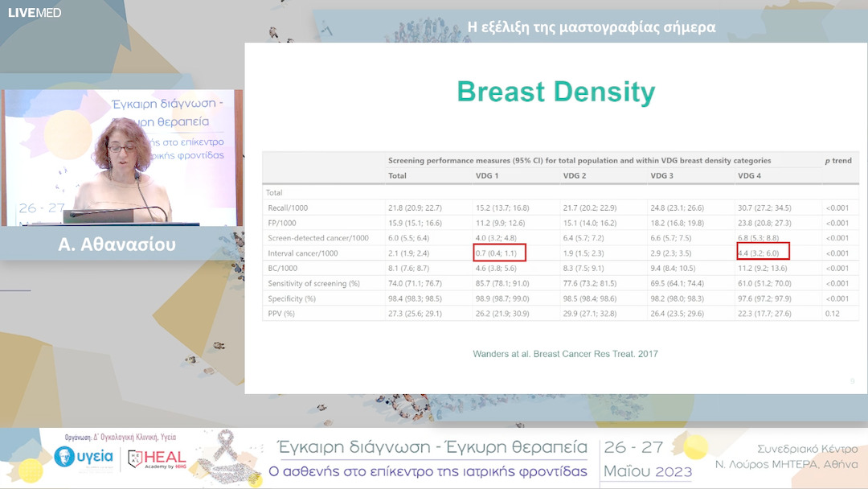The width and height of the screenshot is (868, 489).
Task: Click the 'Breast Density' slide title
Action: (555, 92)
